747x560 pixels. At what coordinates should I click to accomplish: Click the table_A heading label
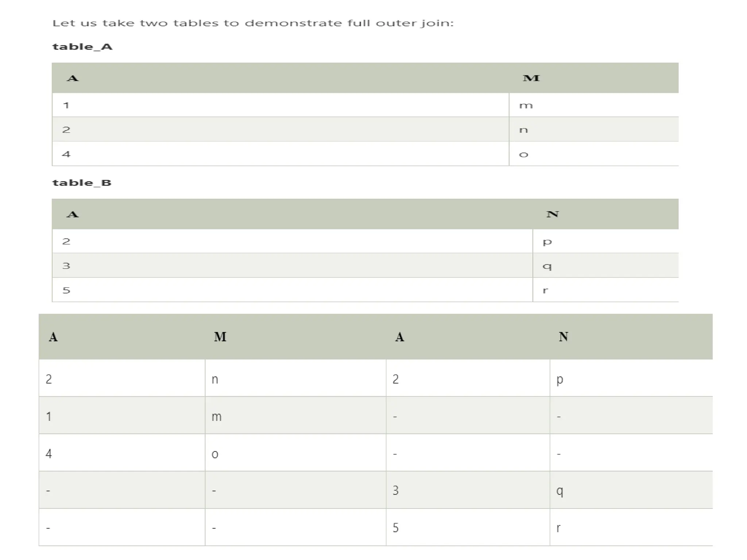(82, 47)
